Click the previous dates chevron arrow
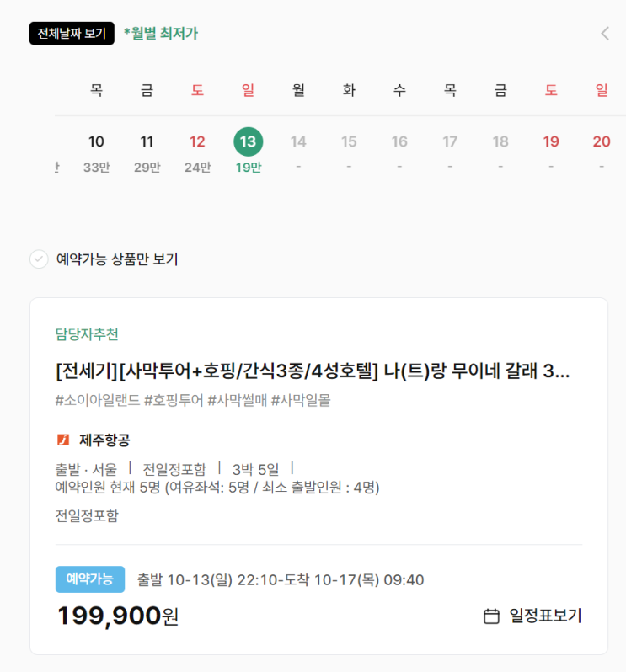This screenshot has height=672, width=626. pyautogui.click(x=604, y=34)
